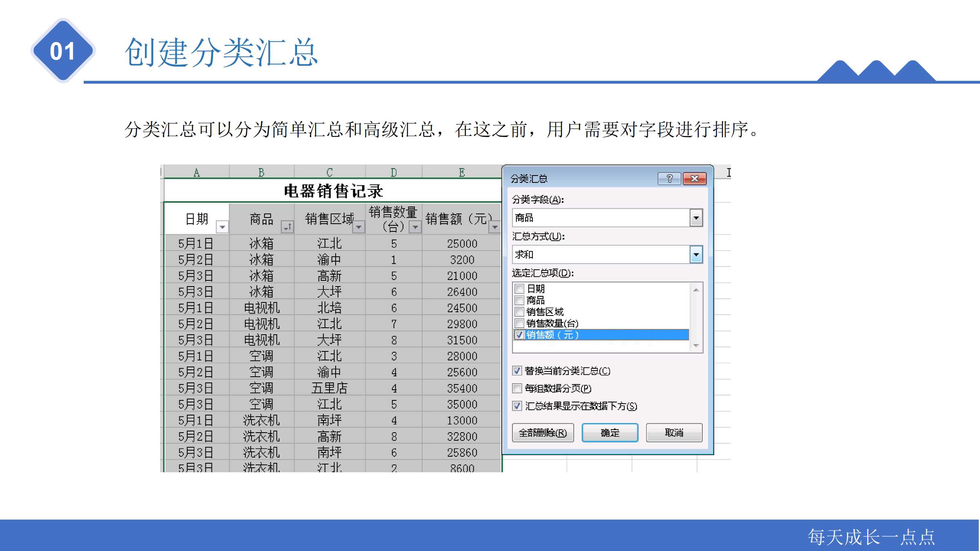The width and height of the screenshot is (980, 551).
Task: Check the 日期 item in 选定汇总项
Action: tap(519, 289)
